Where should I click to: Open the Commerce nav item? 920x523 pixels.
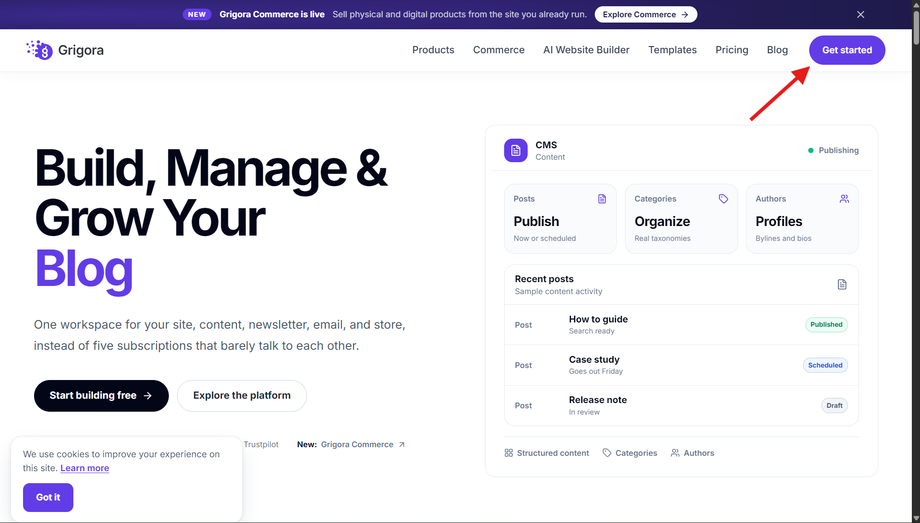(x=499, y=50)
